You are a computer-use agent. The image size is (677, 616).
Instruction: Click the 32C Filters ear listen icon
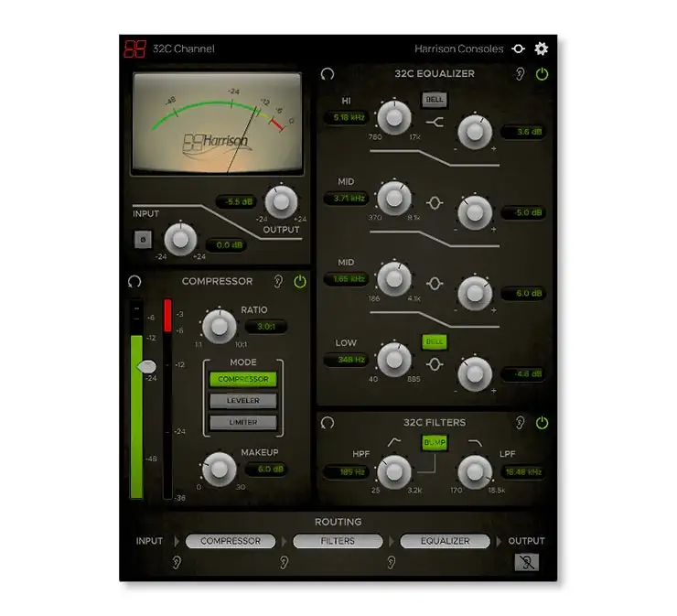(521, 423)
